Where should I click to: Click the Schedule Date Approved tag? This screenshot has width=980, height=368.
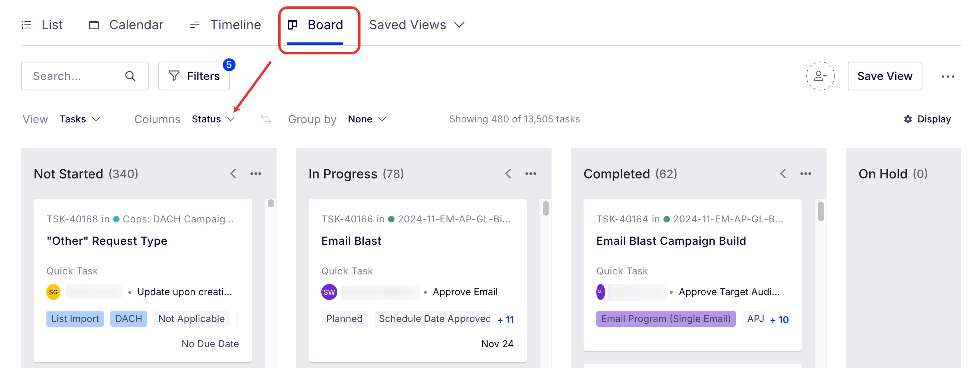tap(432, 319)
